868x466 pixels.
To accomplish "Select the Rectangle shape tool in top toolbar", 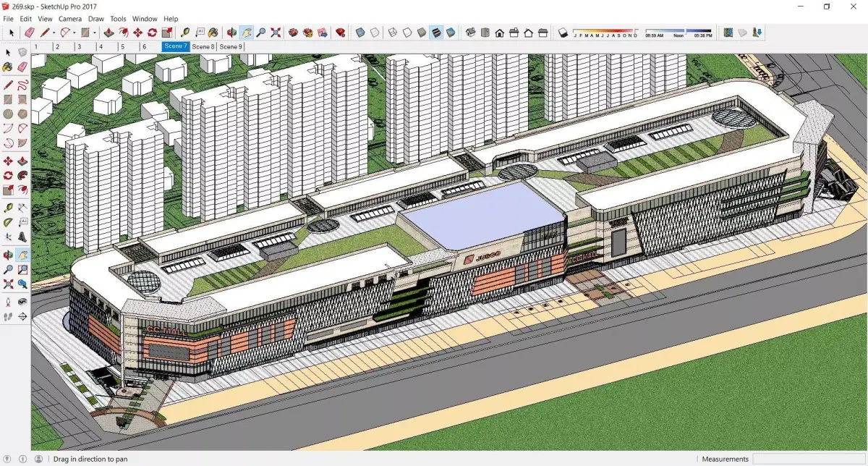I will (85, 33).
